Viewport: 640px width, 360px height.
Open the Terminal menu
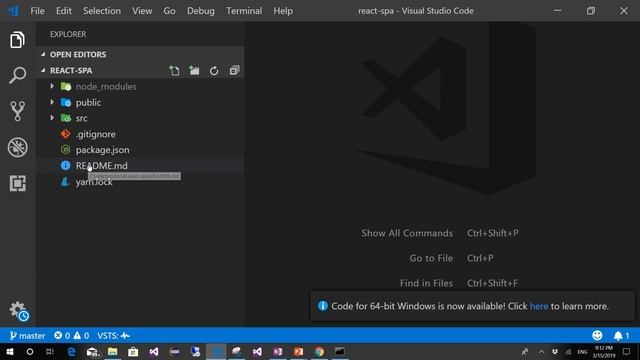(244, 11)
